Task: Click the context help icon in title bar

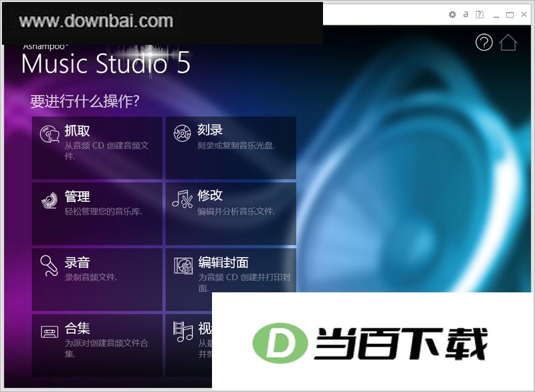Action: [x=479, y=14]
